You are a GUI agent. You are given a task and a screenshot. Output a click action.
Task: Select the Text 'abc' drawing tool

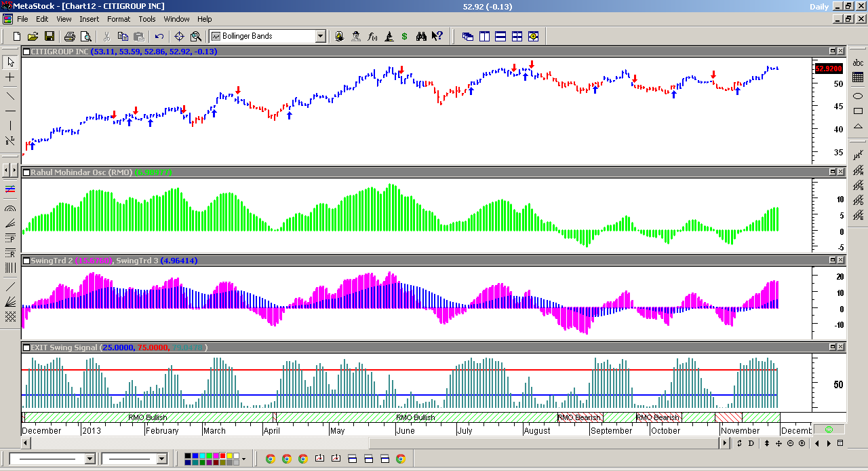click(859, 62)
